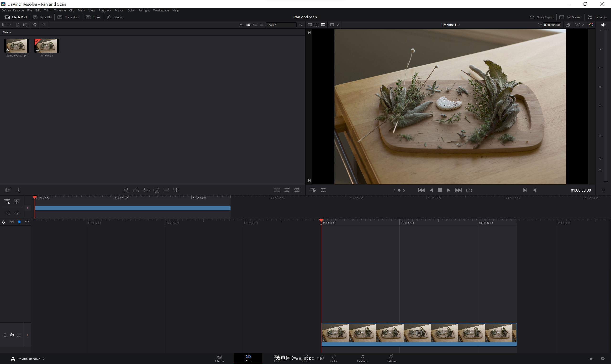Click the project settings gear icon
The height and width of the screenshot is (364, 611).
pyautogui.click(x=603, y=359)
